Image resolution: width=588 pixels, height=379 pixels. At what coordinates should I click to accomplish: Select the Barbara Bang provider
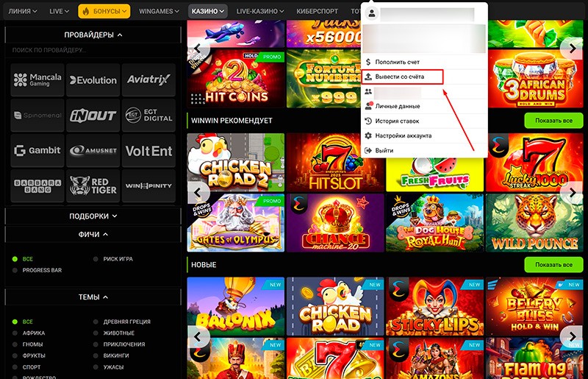[37, 186]
